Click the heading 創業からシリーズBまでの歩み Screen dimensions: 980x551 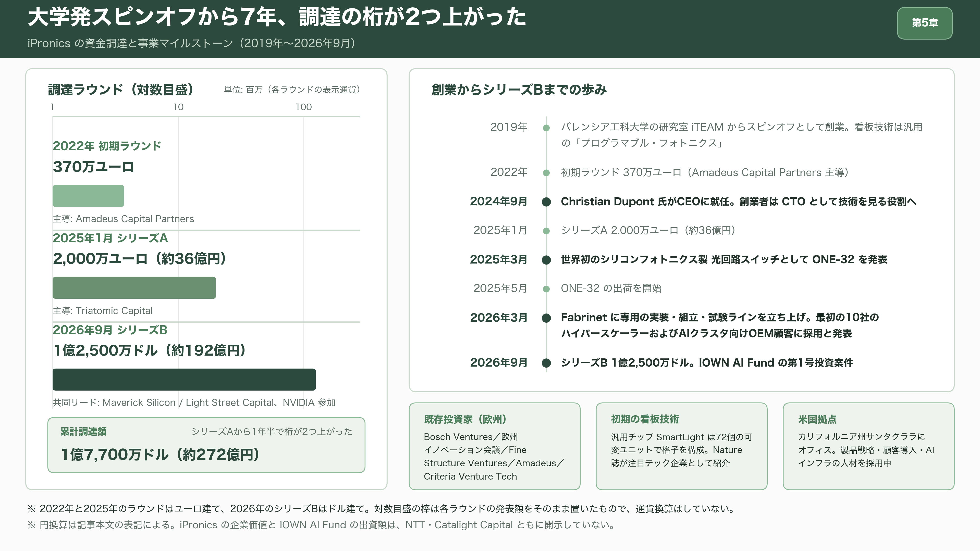(x=519, y=90)
